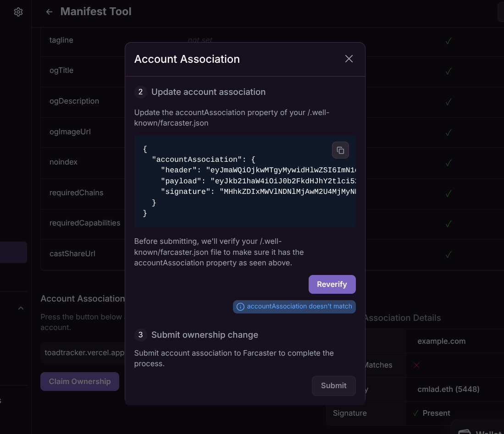Screen dimensions: 504x434
Task: Click the green check in the tagline row
Action: pyautogui.click(x=449, y=41)
